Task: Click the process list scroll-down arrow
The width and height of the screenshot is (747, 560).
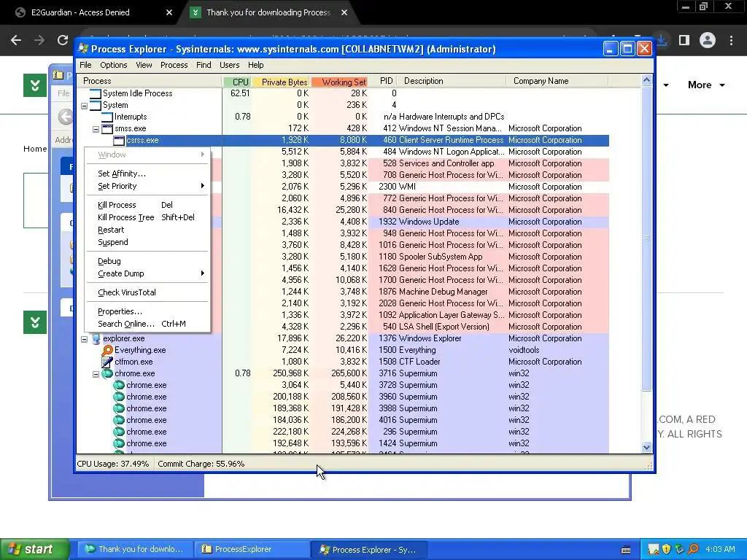Action: pos(646,447)
